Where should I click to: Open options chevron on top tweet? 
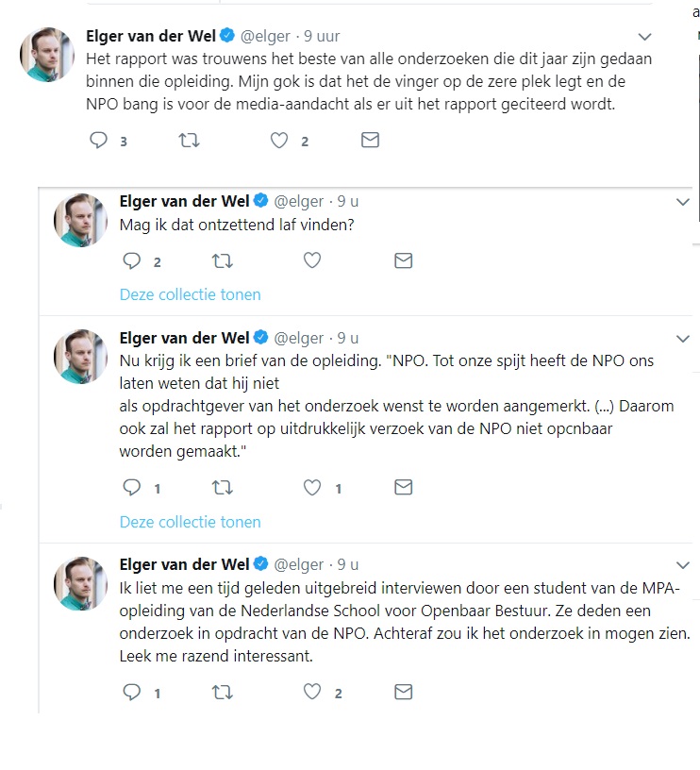point(644,37)
